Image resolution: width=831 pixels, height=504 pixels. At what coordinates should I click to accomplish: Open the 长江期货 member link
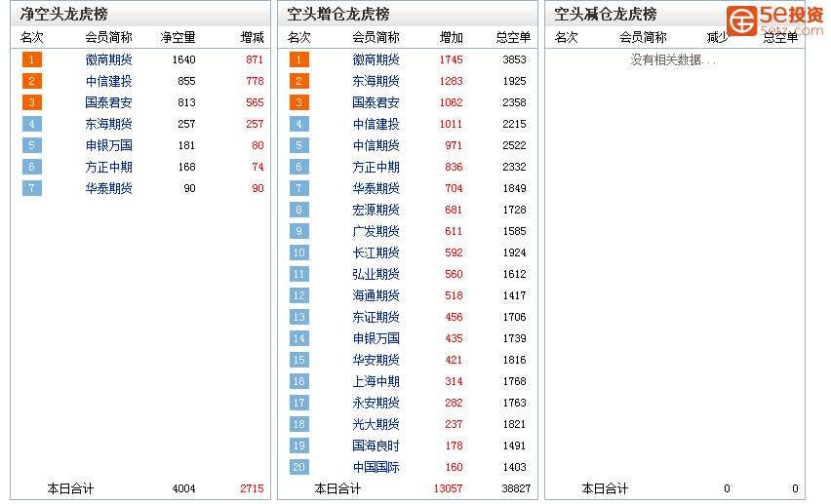376,252
